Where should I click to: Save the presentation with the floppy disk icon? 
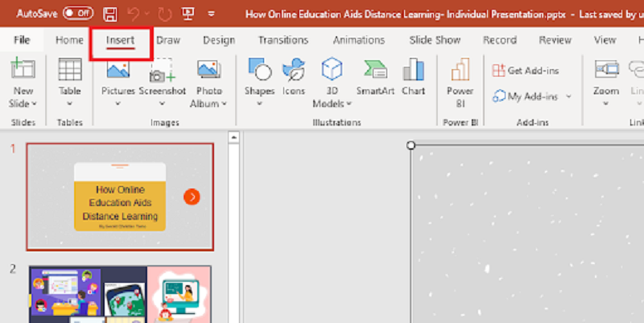click(x=110, y=14)
